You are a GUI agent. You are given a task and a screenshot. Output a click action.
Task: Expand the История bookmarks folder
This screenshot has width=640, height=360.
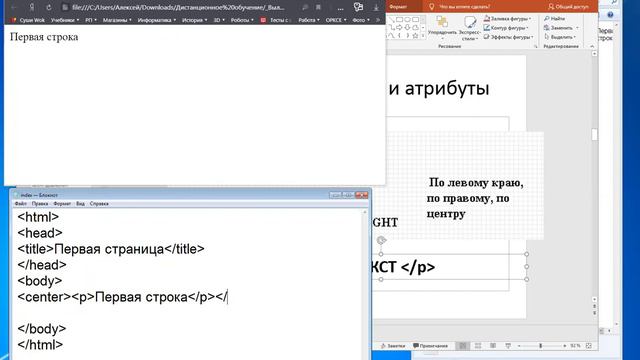coord(194,20)
